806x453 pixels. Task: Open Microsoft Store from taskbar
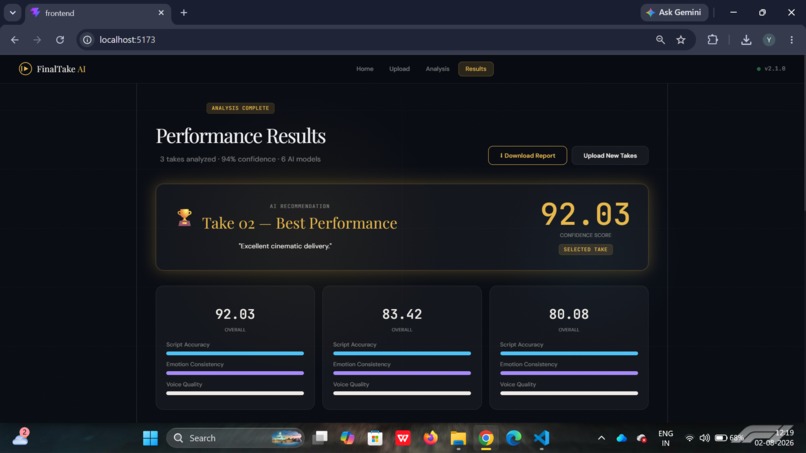375,438
